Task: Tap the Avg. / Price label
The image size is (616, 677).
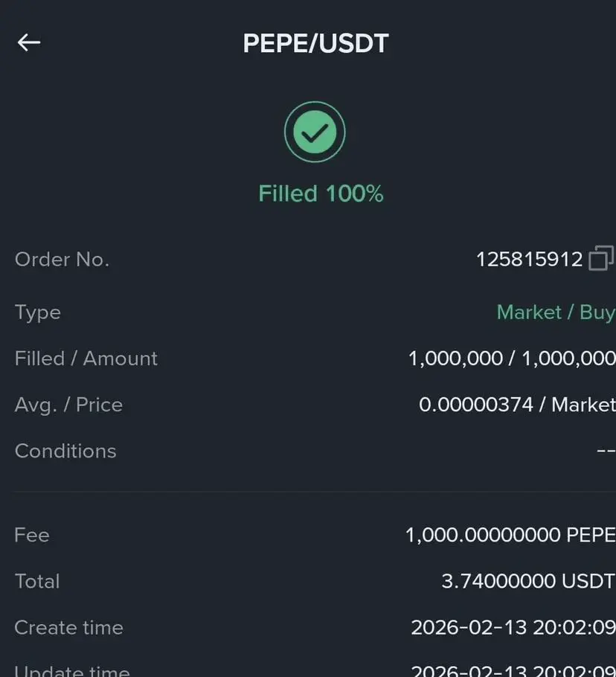Action: click(x=68, y=405)
